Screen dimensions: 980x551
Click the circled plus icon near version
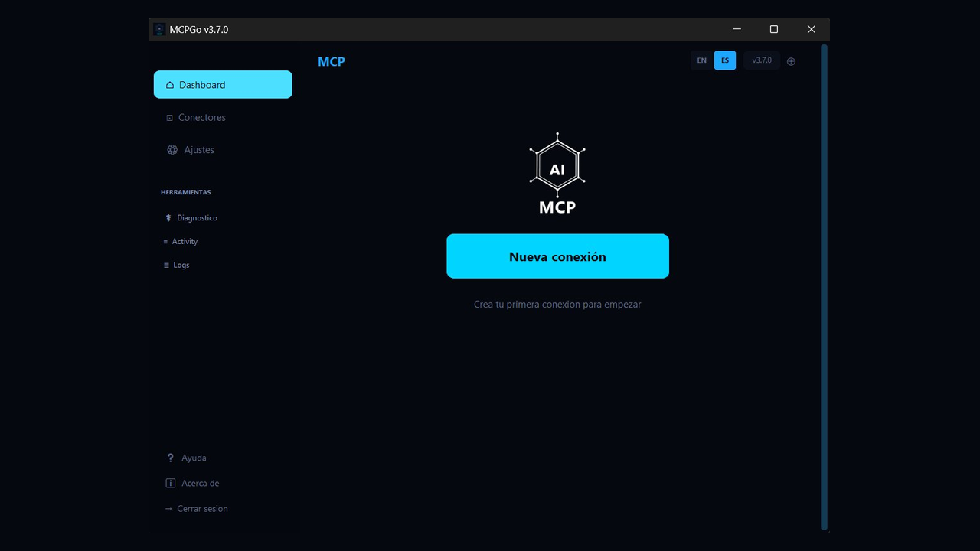792,61
